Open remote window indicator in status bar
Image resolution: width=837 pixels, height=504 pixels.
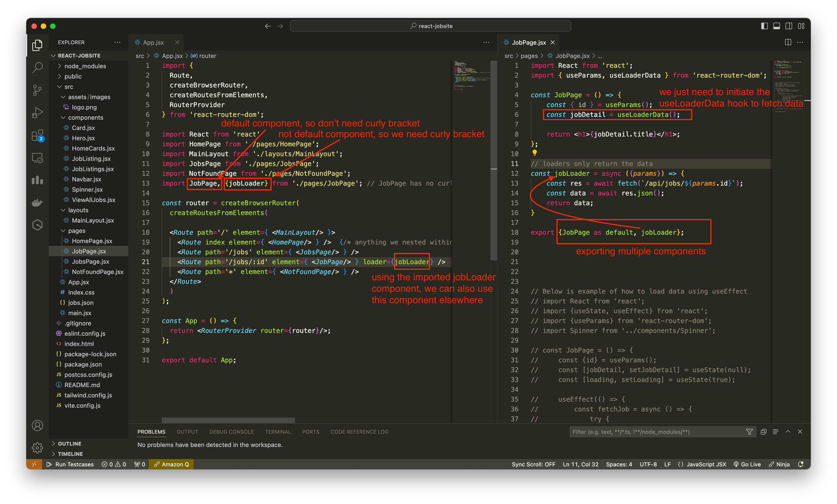34,464
